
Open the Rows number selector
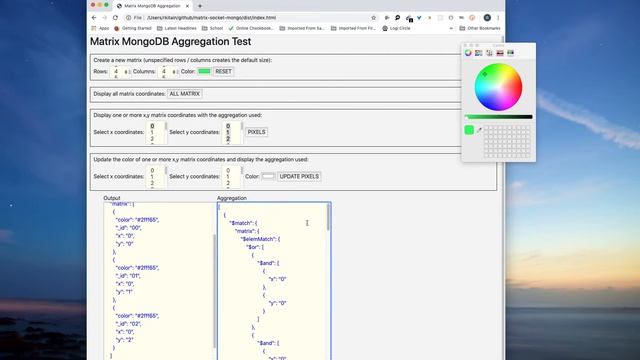(x=120, y=71)
